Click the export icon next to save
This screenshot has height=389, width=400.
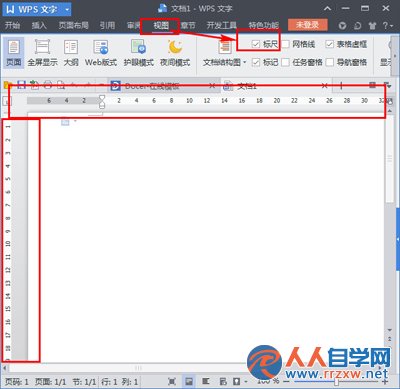(x=34, y=85)
